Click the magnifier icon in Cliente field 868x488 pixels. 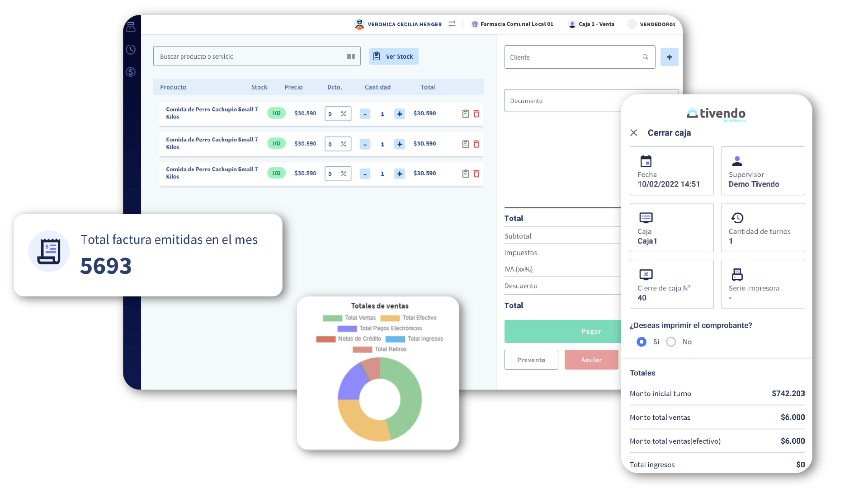click(x=646, y=57)
